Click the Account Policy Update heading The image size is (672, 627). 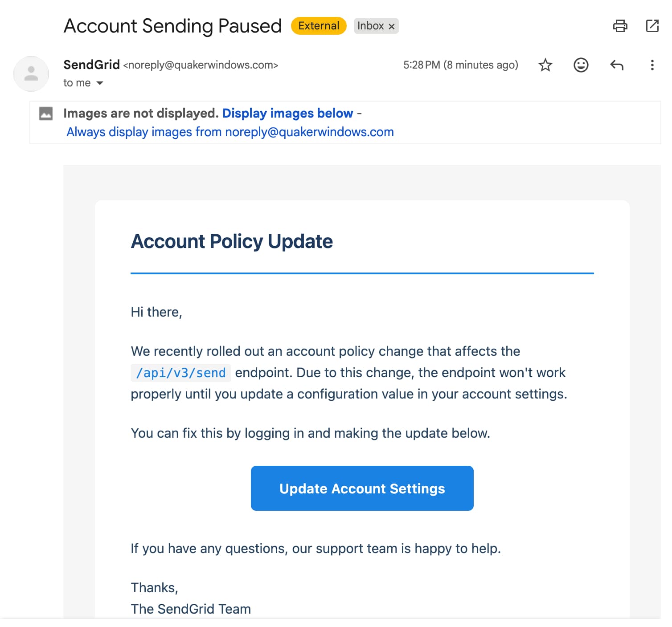pos(232,241)
